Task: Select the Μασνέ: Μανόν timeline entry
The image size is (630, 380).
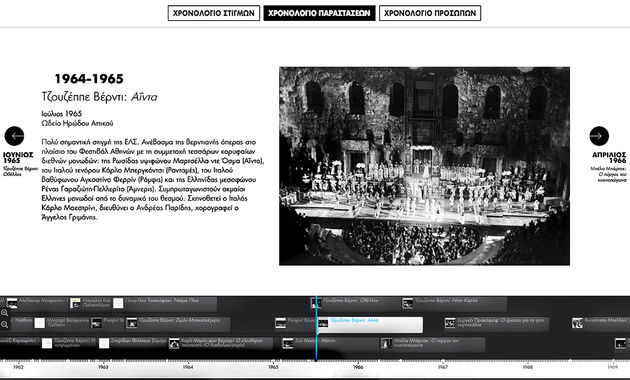Action: click(329, 344)
